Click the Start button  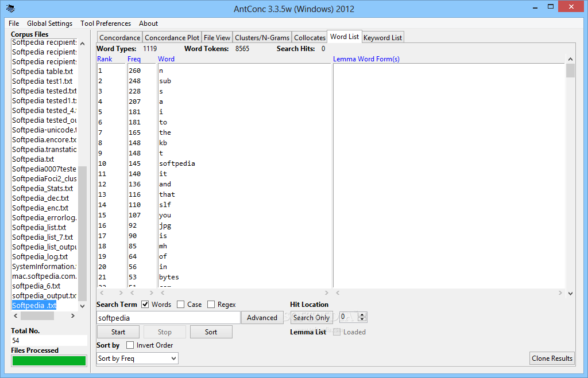point(118,332)
